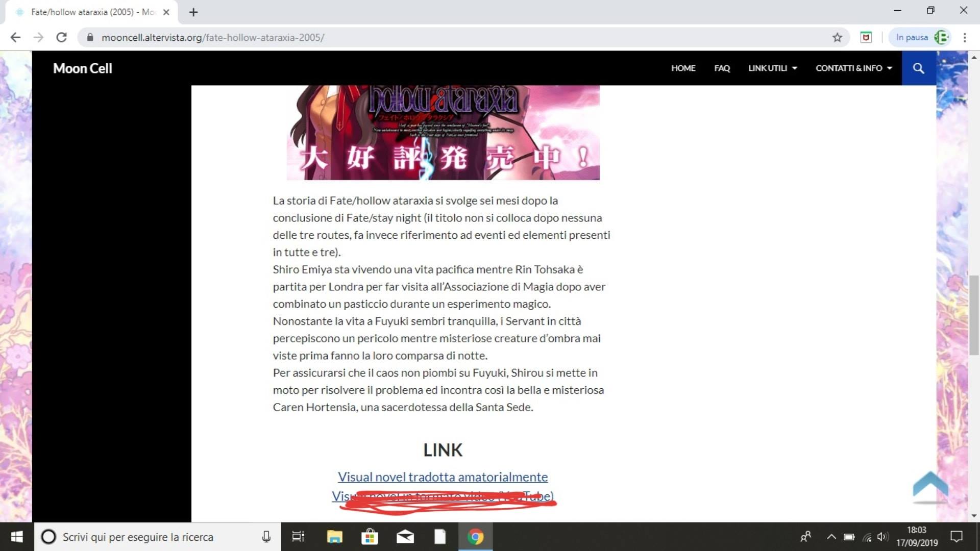Click the hollow ataraxia banner image
The width and height of the screenshot is (980, 551).
coord(443,133)
